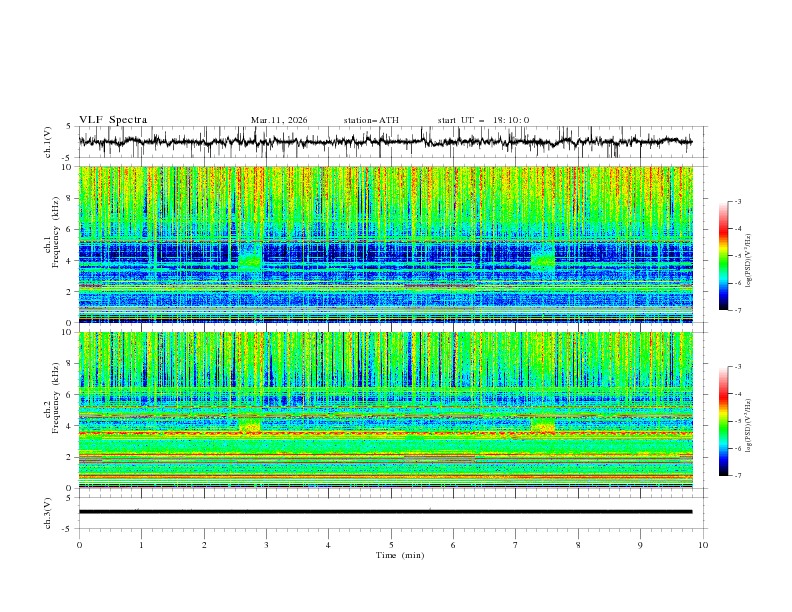Click the ch.2 yellow burst near 2.7 min
792x612 pixels.
tap(250, 425)
